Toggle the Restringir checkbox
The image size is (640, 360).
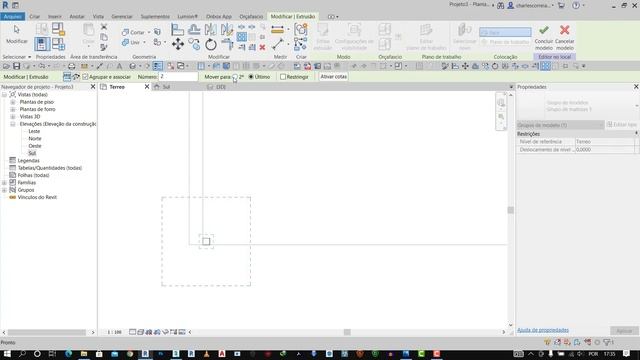click(x=283, y=77)
